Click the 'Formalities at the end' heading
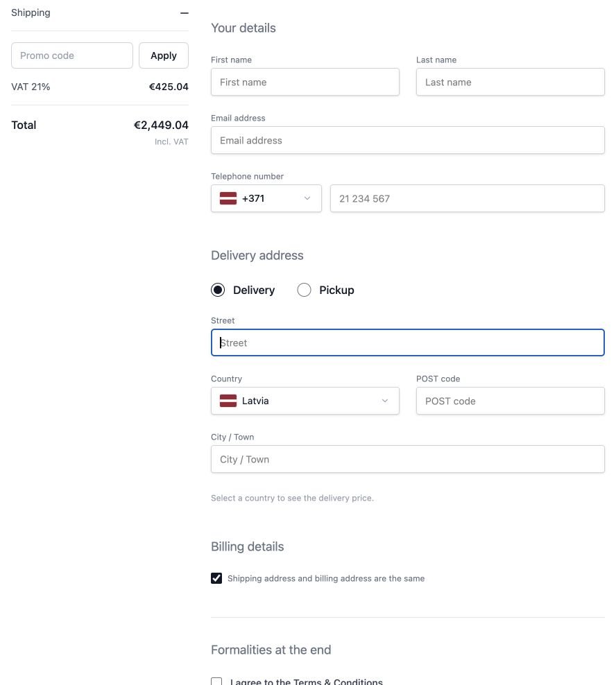The height and width of the screenshot is (685, 616). click(271, 650)
